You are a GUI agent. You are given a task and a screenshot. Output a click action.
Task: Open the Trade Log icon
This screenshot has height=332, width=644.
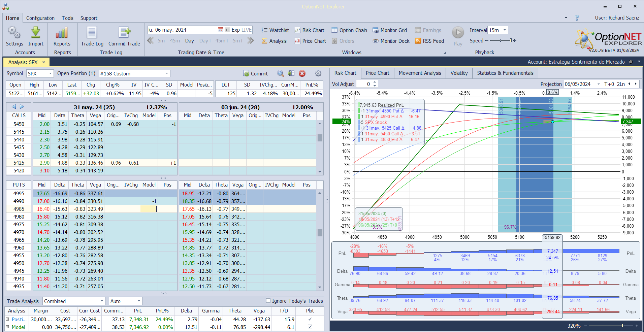pyautogui.click(x=92, y=33)
